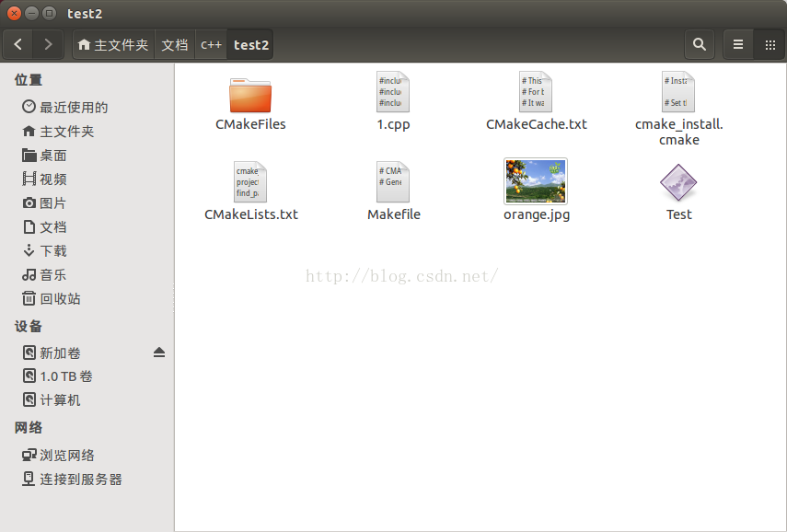Switch to grid icon view
The height and width of the screenshot is (532, 787).
(x=770, y=45)
